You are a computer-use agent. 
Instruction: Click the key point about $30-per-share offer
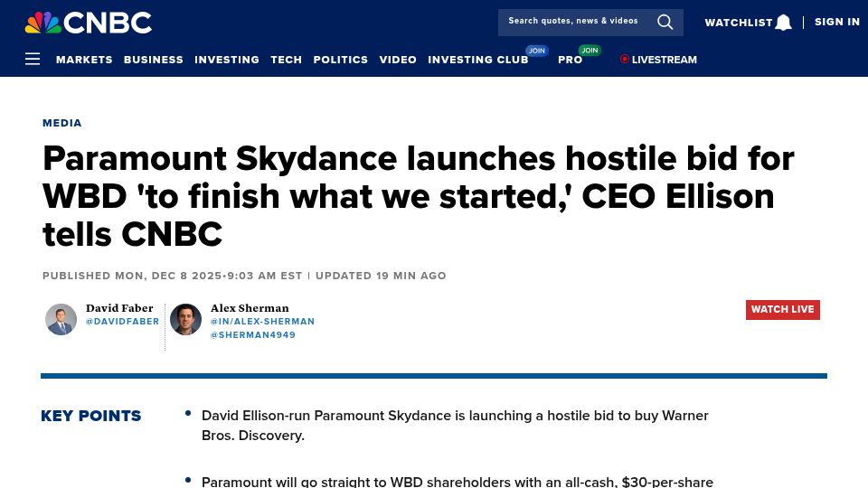coord(458,482)
